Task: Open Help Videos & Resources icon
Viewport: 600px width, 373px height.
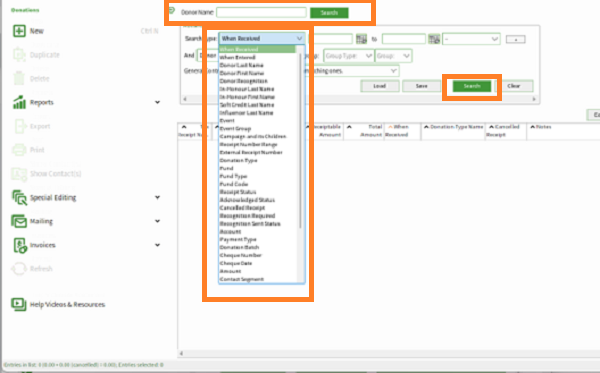Action: (x=19, y=305)
